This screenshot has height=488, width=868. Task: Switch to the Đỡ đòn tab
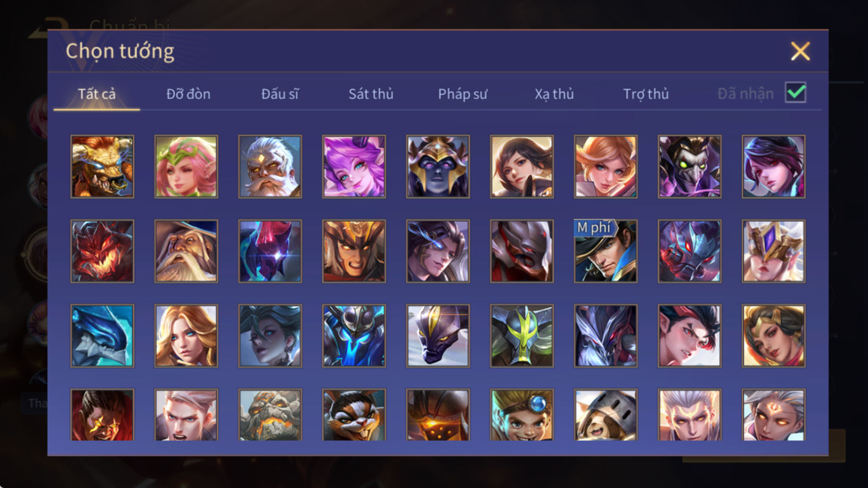click(x=188, y=94)
